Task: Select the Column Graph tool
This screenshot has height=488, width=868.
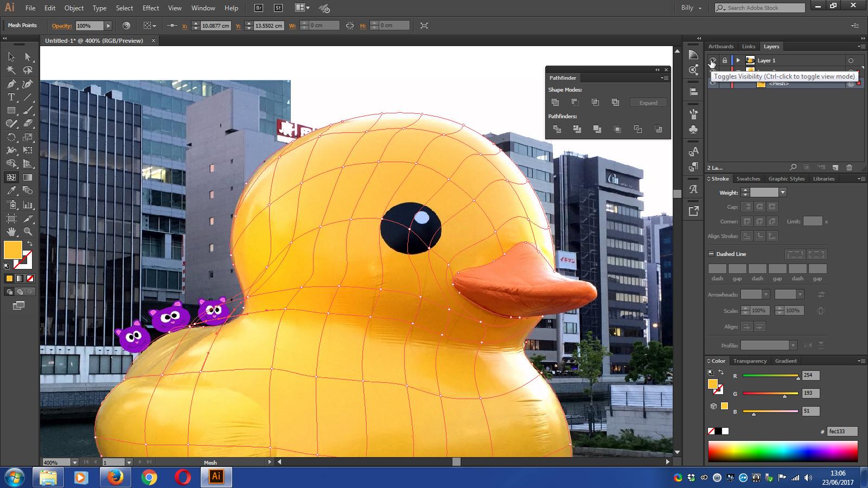Action: point(28,205)
